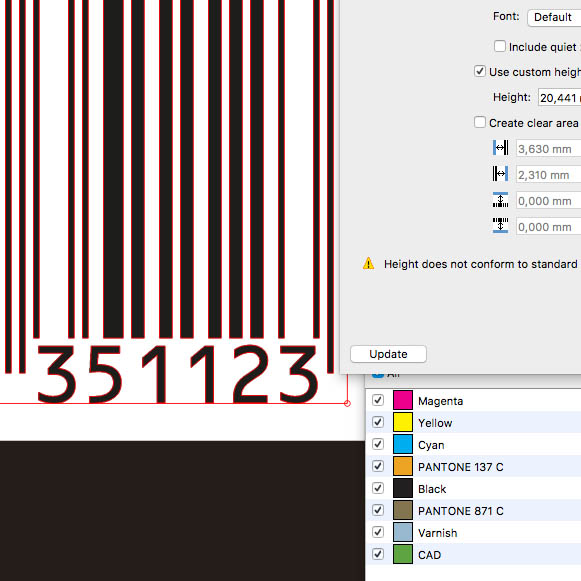Image resolution: width=581 pixels, height=581 pixels.
Task: Click the yellow height warning icon
Action: click(368, 263)
